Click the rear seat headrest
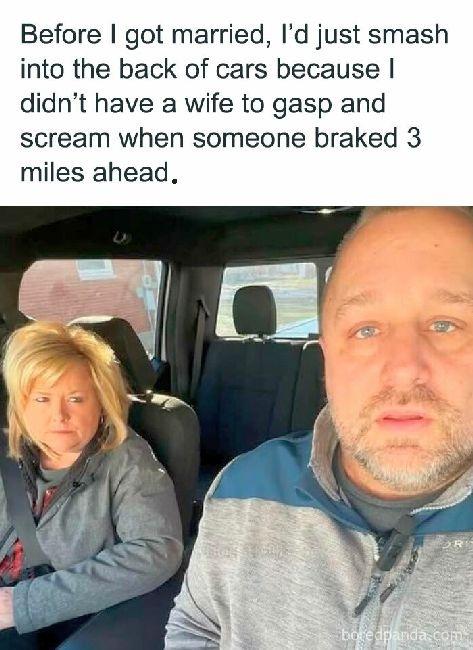473x650 pixels. [254, 310]
